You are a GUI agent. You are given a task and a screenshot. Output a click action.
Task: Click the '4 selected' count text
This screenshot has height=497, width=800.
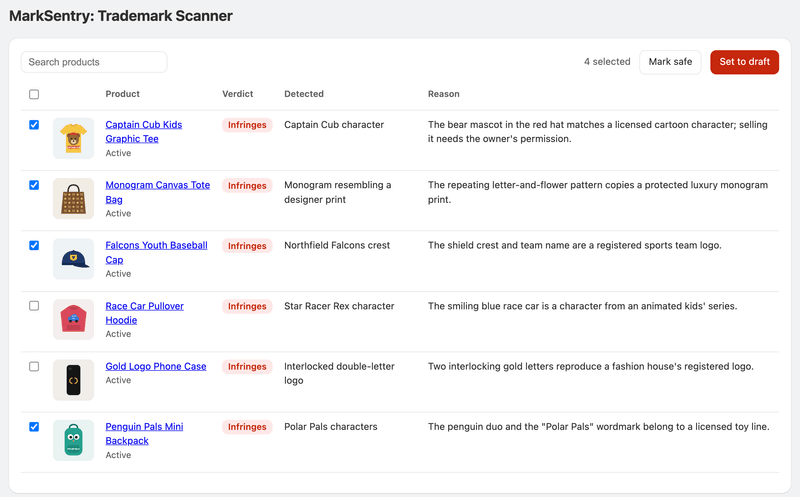(x=607, y=62)
